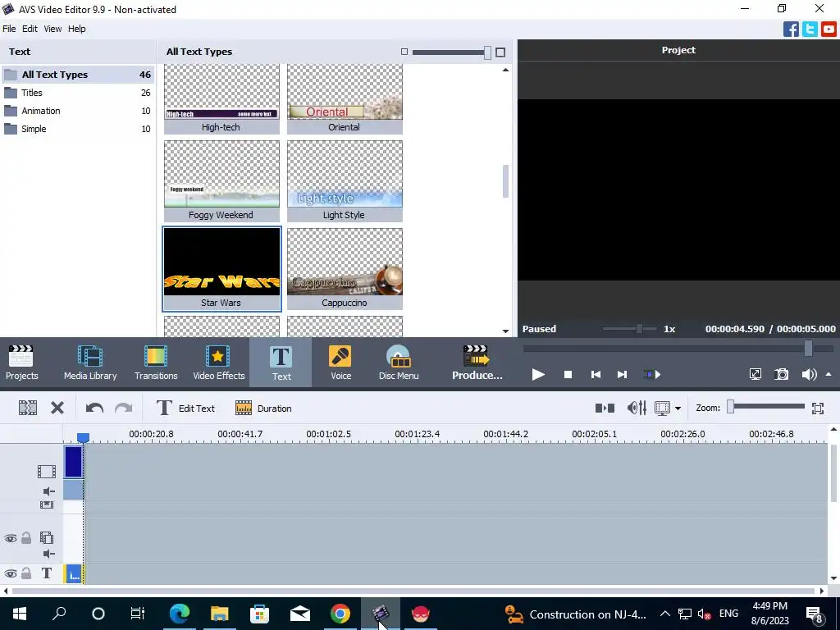Open the Transitions panel
The width and height of the screenshot is (840, 630).
click(156, 362)
